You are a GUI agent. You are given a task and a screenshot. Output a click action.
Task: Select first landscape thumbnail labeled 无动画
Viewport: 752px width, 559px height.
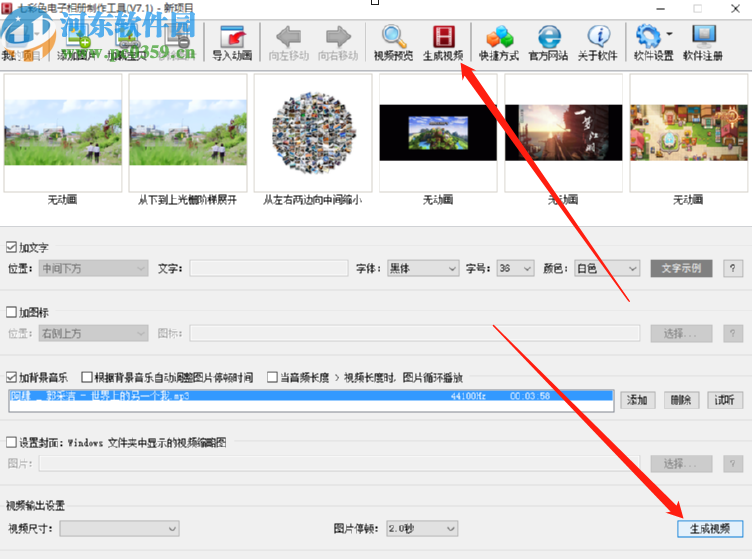(63, 133)
